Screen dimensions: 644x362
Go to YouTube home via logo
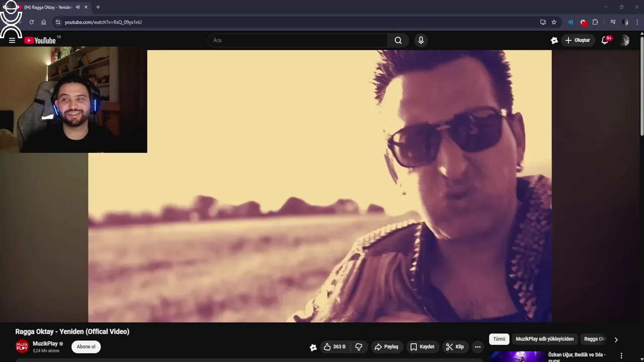click(x=40, y=40)
